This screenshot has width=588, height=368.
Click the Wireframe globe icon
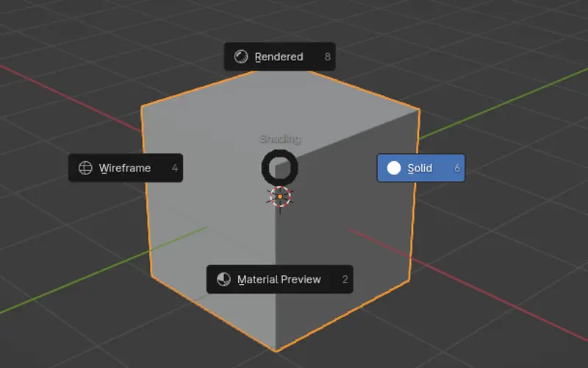(x=85, y=168)
